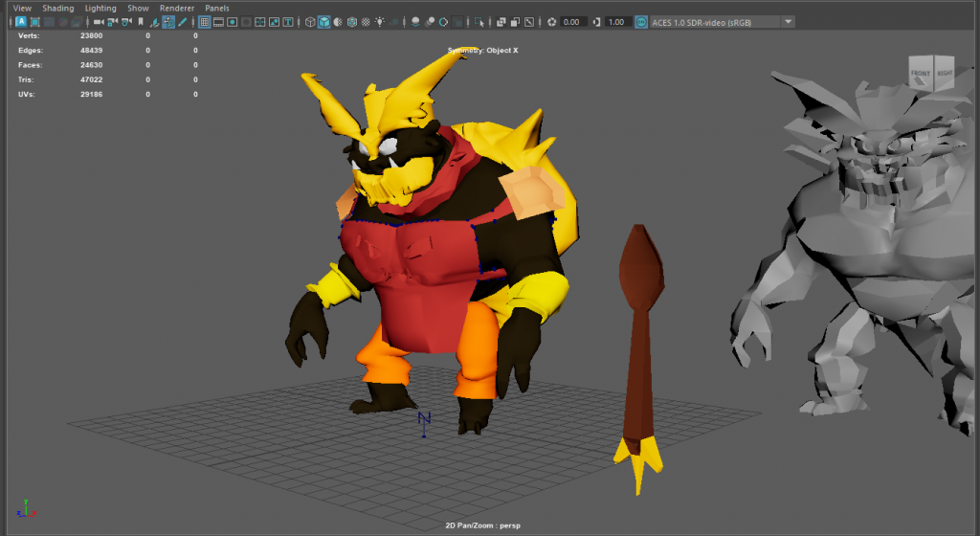Toggle the Safe Action icon
Viewport: 980px width, 536px height.
(274, 22)
